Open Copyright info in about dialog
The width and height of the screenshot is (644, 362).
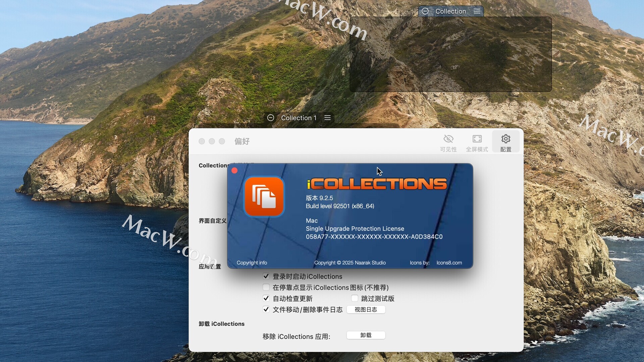[252, 263]
